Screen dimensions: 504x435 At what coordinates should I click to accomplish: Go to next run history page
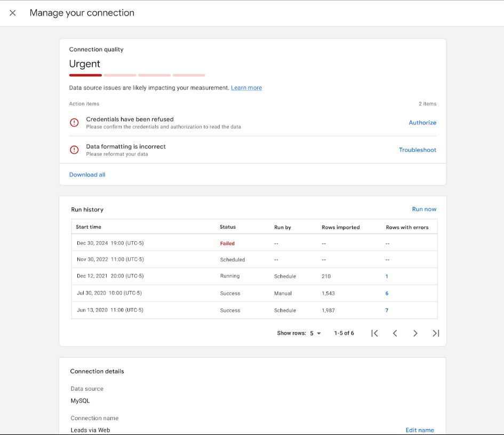coord(415,333)
